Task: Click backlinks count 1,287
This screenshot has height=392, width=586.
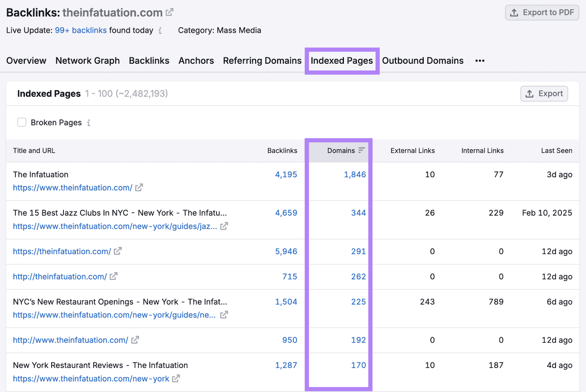Action: (x=286, y=365)
